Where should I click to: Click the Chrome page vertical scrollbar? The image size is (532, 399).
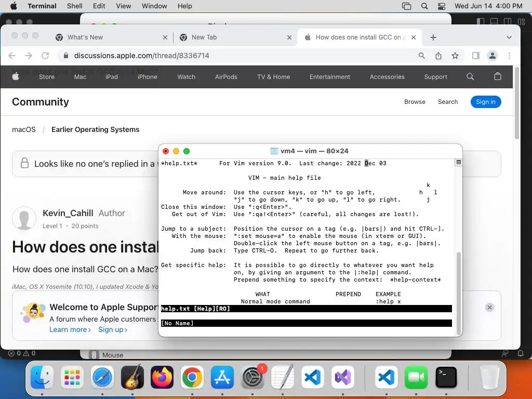point(517,103)
